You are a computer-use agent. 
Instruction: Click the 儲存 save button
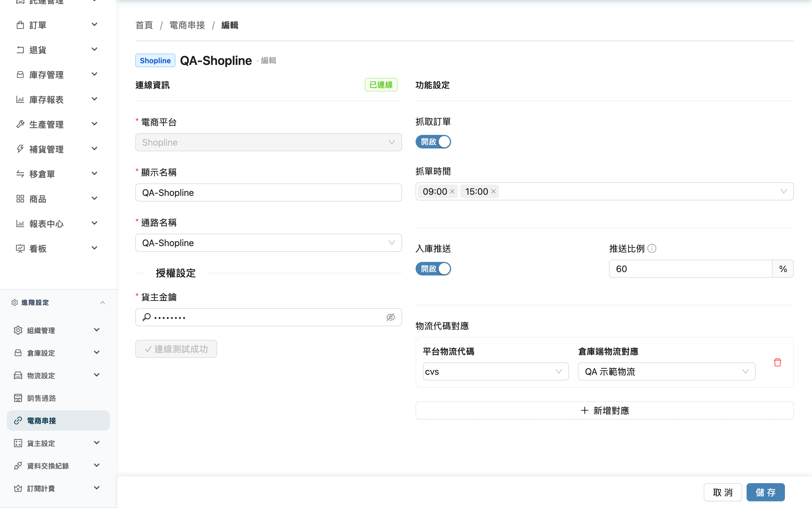click(x=765, y=492)
